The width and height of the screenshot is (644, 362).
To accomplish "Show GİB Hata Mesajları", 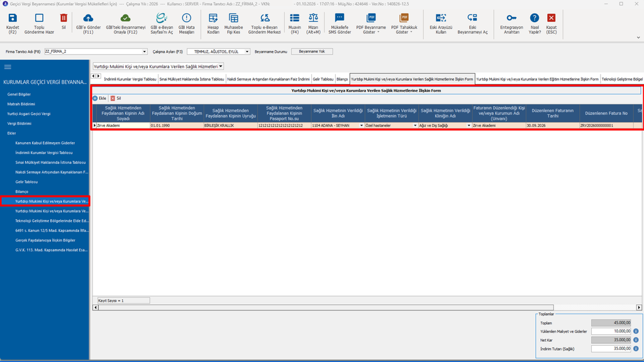I will point(186,18).
